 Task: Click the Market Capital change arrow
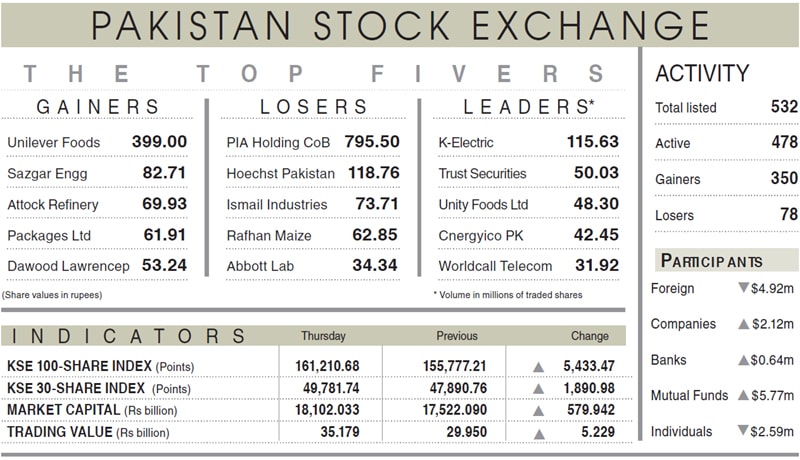click(539, 411)
